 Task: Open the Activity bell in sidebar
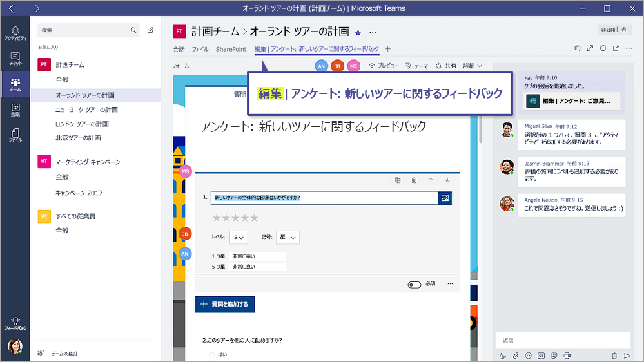pyautogui.click(x=15, y=33)
